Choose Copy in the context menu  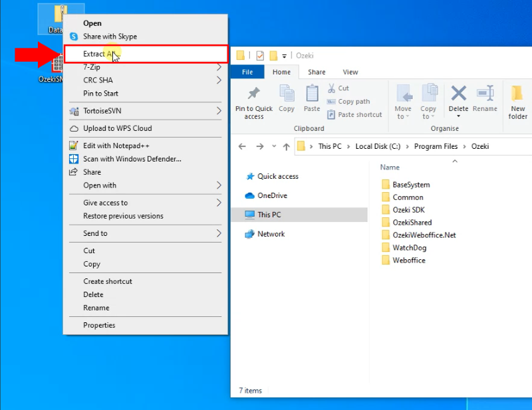click(146, 264)
